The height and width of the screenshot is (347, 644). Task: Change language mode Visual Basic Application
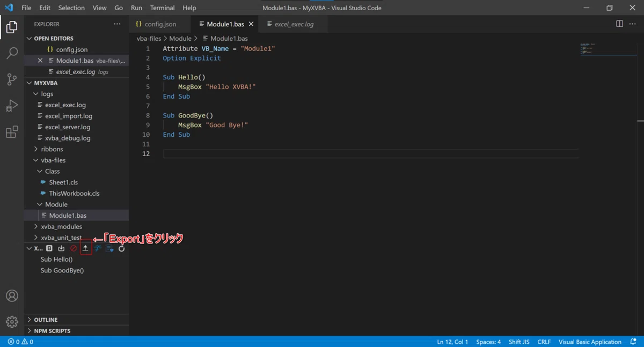590,342
